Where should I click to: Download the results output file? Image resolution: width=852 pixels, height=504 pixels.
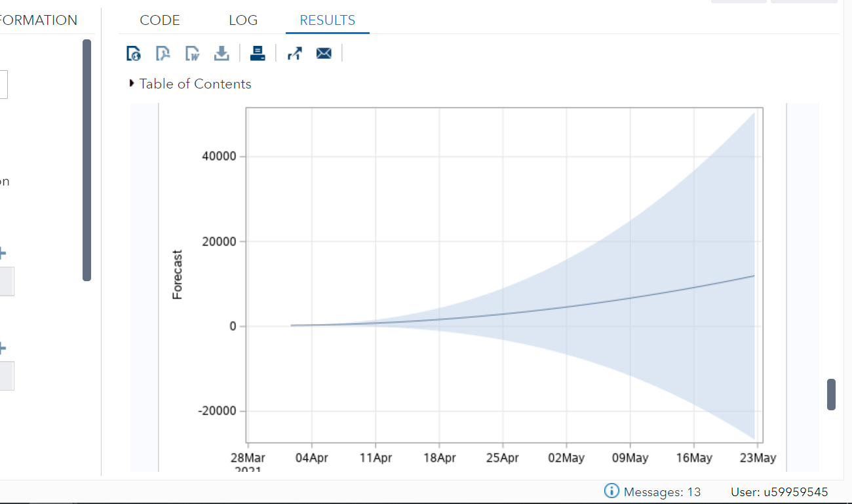[x=221, y=53]
